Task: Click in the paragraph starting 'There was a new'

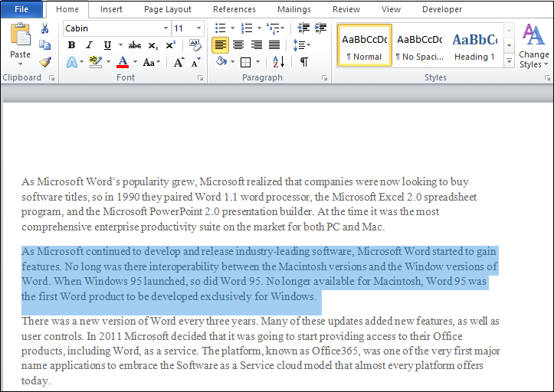Action: coord(261,351)
